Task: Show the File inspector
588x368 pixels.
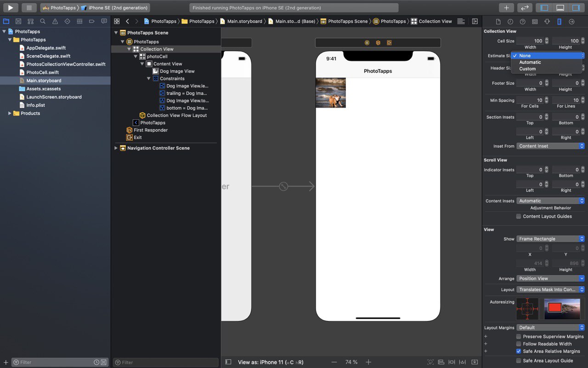Action: [498, 22]
